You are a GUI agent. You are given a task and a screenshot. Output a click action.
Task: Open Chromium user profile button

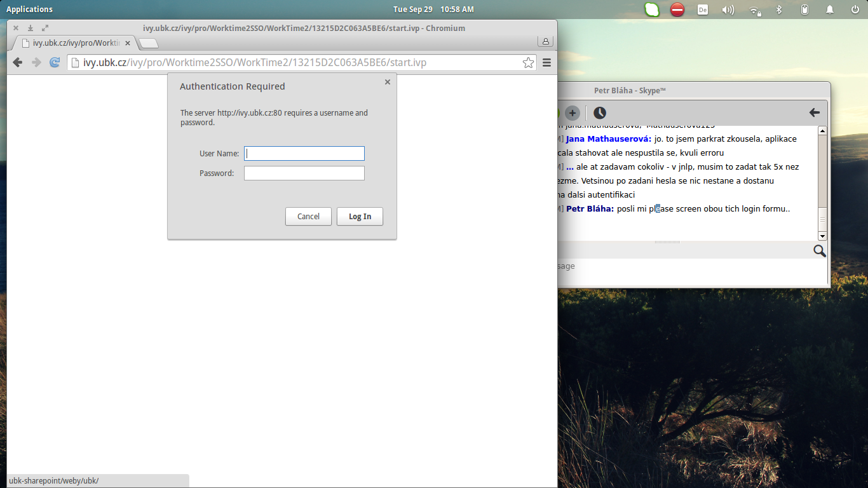545,41
